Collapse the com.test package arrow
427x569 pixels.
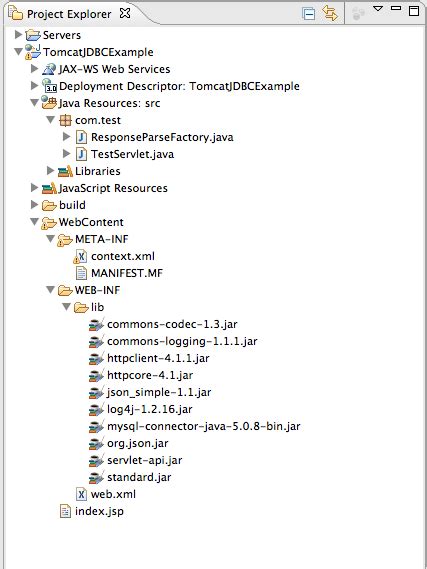pyautogui.click(x=51, y=120)
